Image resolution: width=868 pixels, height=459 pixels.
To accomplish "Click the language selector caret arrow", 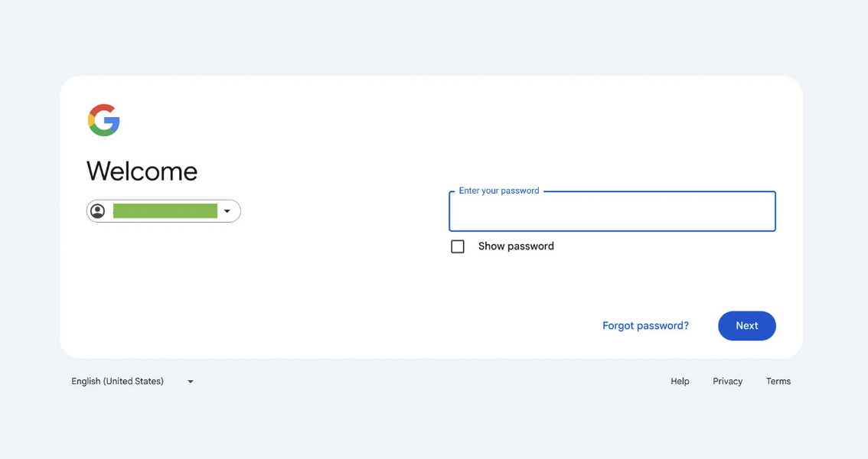I will pos(191,382).
